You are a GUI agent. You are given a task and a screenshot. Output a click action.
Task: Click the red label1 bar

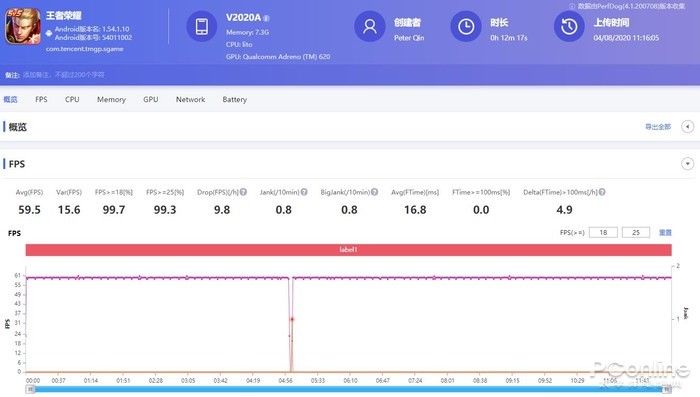(348, 250)
